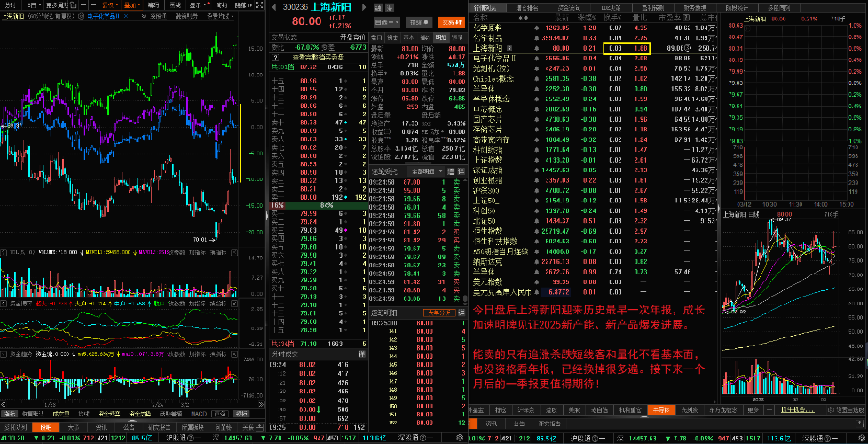Open the 查看完整档买卖盘 link

319,57
